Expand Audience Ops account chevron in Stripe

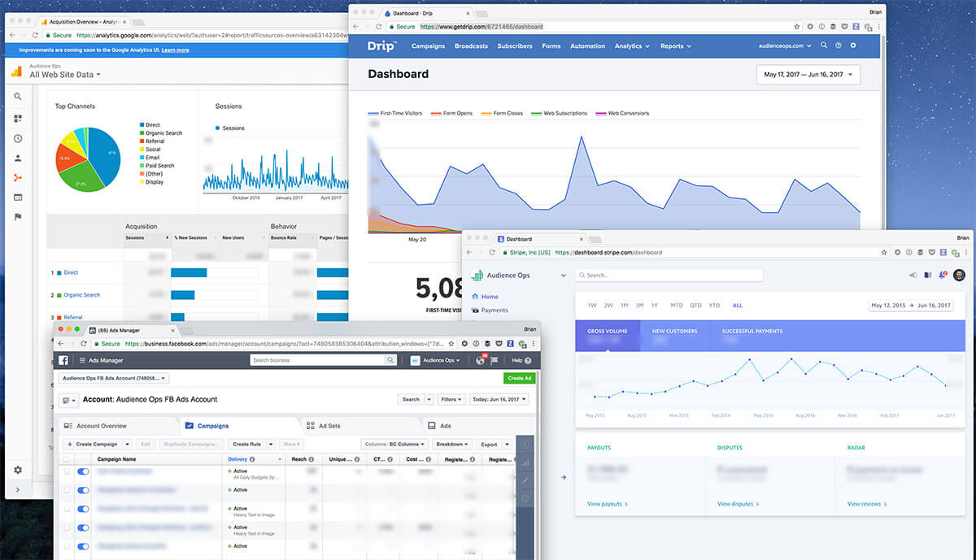coord(563,276)
